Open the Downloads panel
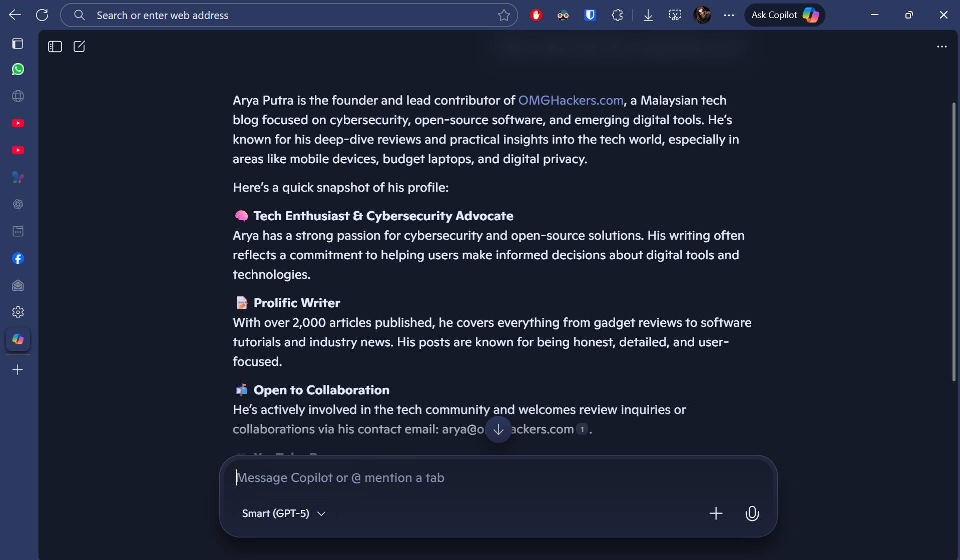 [648, 15]
